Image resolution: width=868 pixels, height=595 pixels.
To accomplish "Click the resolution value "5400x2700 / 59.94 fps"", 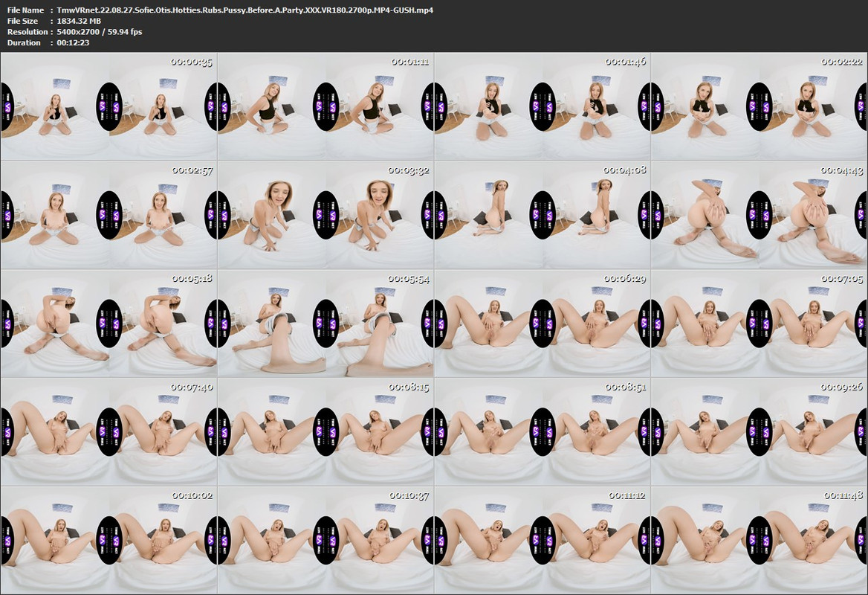I will [100, 31].
